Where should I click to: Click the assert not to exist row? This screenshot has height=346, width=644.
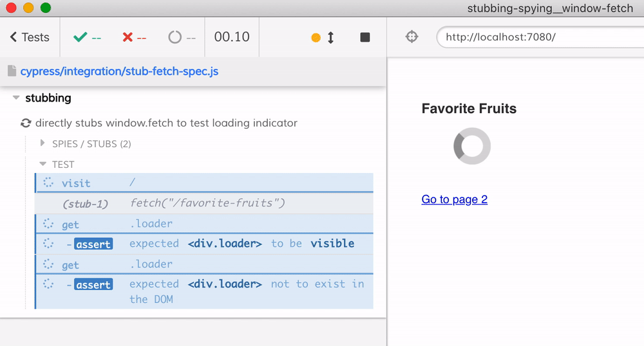tap(204, 291)
